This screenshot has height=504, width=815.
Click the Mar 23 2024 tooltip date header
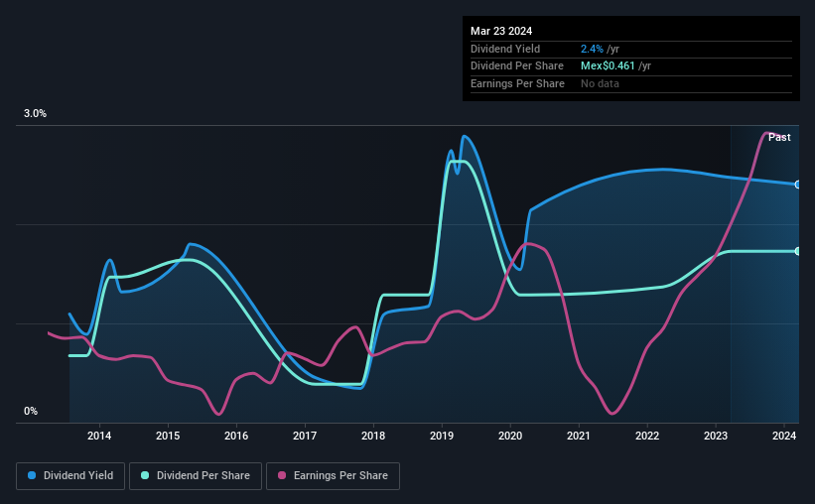coord(501,31)
